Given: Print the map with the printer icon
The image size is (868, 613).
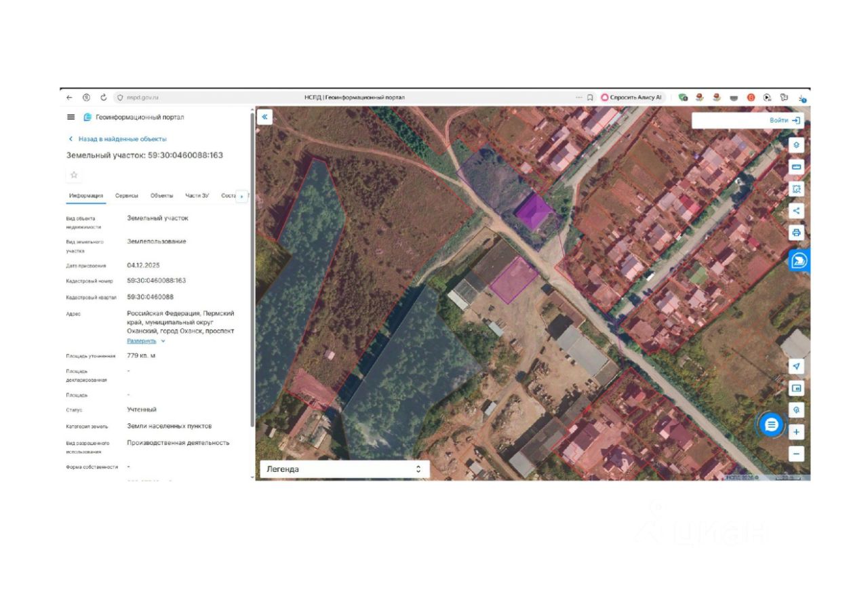Looking at the screenshot, I should pyautogui.click(x=796, y=233).
